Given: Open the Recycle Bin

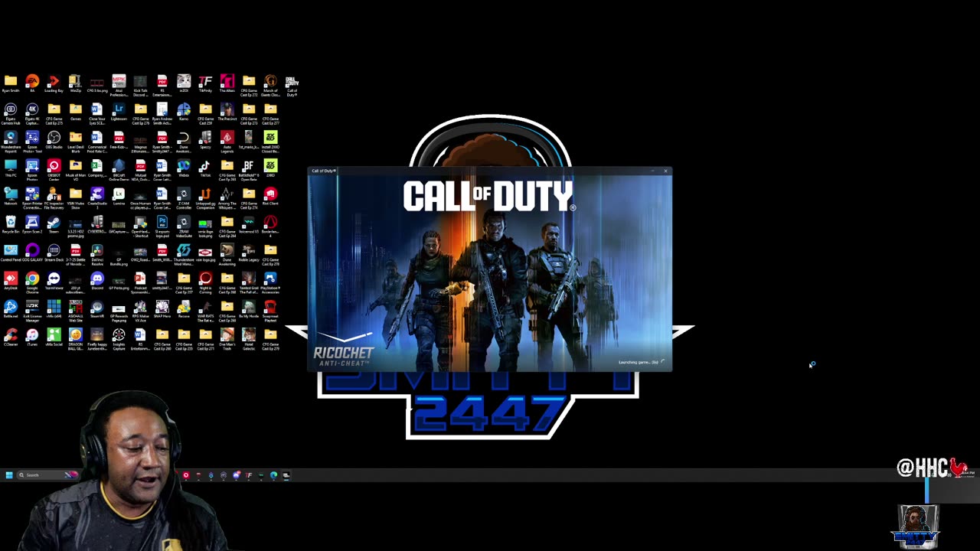Looking at the screenshot, I should (x=11, y=225).
